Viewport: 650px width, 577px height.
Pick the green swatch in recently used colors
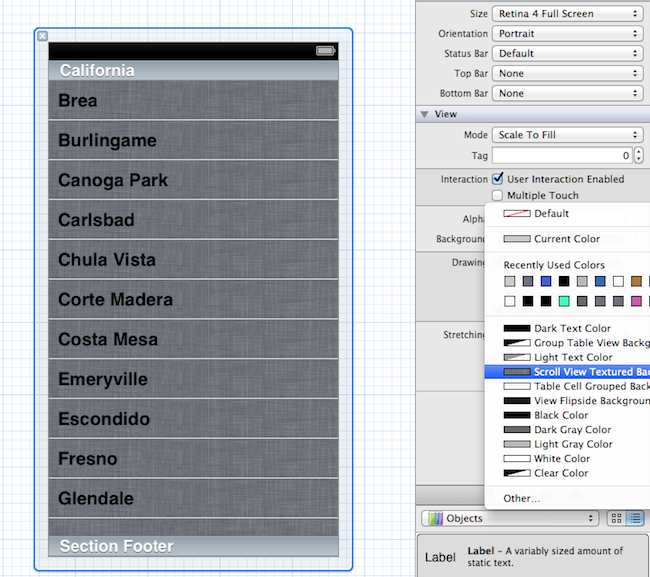point(564,301)
